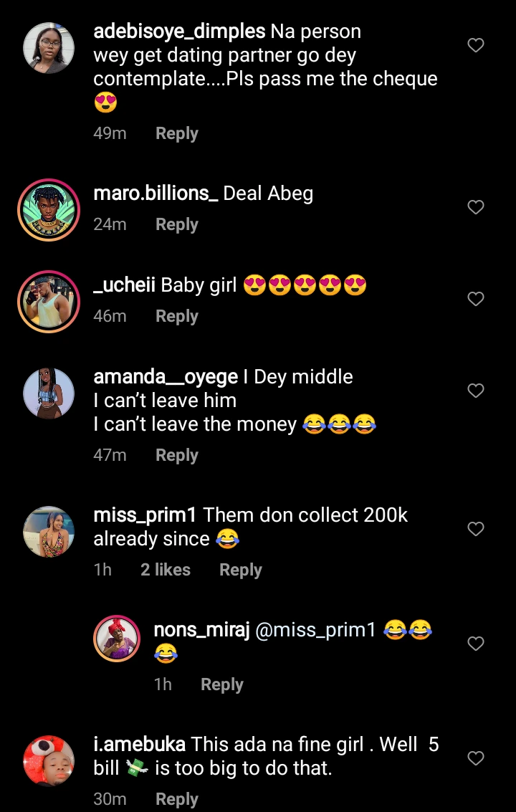Viewport: 516px width, 812px height.
Task: Open the @miss_prim1 mention in nons_miraj's reply
Action: click(315, 630)
